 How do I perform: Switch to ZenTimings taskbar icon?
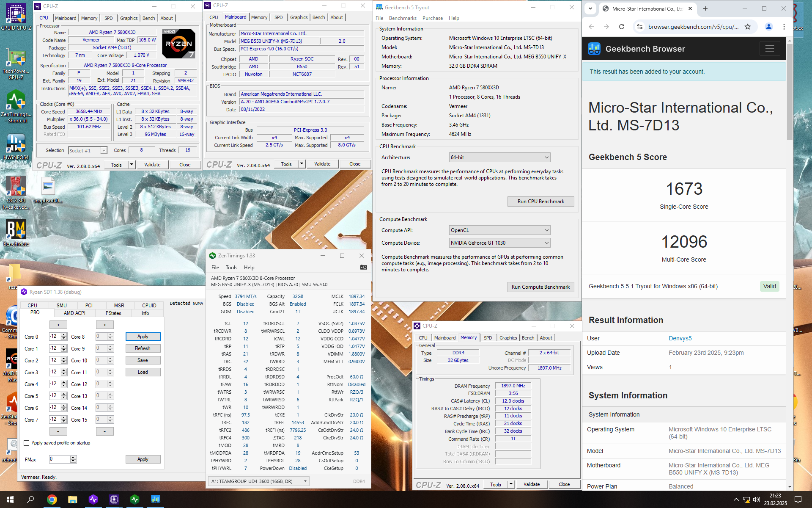click(134, 500)
